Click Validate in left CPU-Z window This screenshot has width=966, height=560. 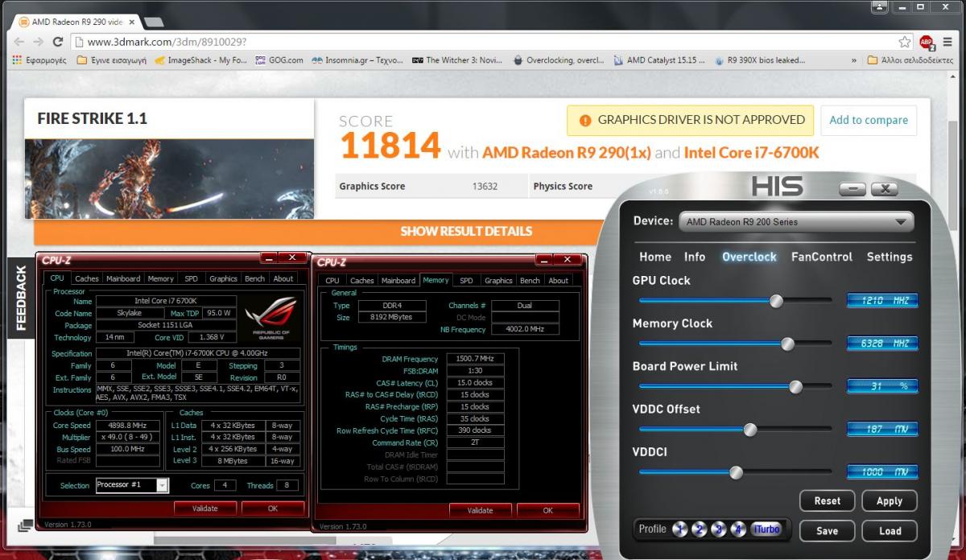coord(205,509)
